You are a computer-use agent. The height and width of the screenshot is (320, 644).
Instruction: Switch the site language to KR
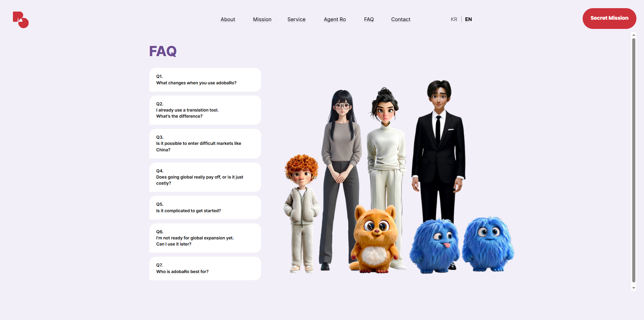(x=454, y=19)
